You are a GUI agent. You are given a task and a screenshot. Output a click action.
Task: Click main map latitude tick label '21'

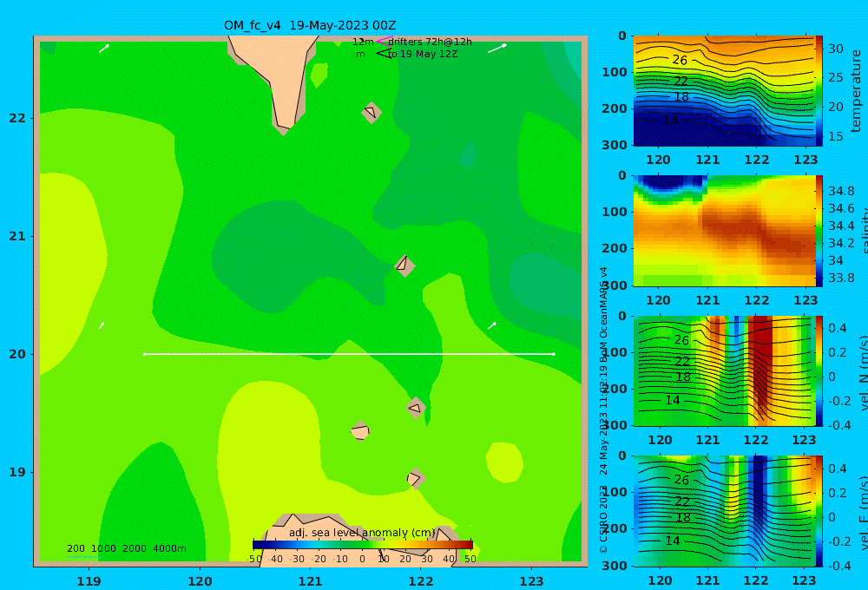click(x=17, y=236)
